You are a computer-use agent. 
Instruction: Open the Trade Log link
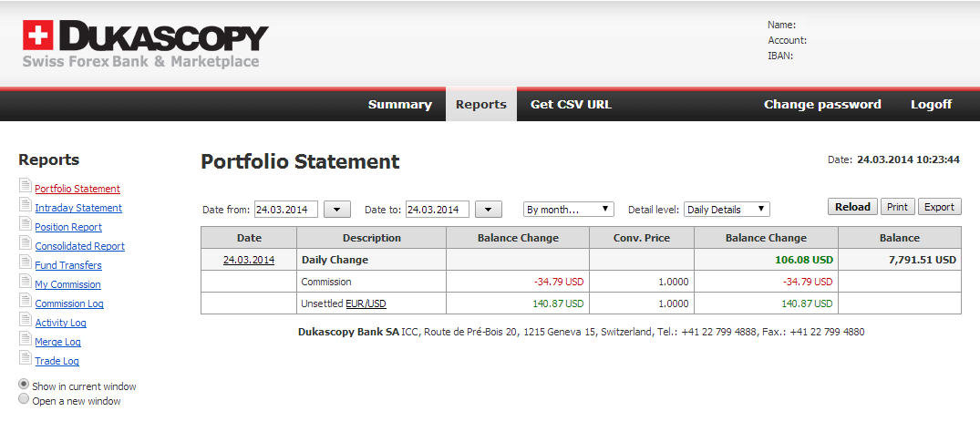point(57,361)
